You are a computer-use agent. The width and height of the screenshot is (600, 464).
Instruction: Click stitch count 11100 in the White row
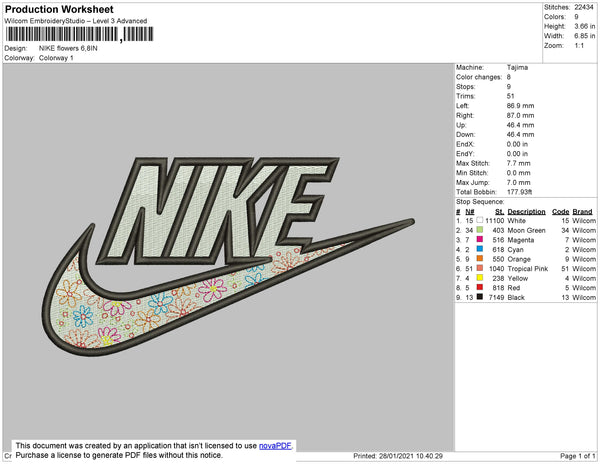495,221
